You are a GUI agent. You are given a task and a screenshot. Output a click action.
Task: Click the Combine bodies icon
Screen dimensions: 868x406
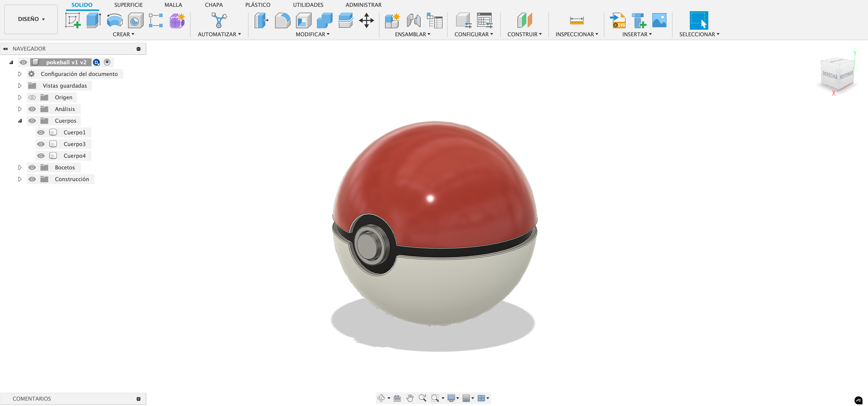click(x=324, y=20)
